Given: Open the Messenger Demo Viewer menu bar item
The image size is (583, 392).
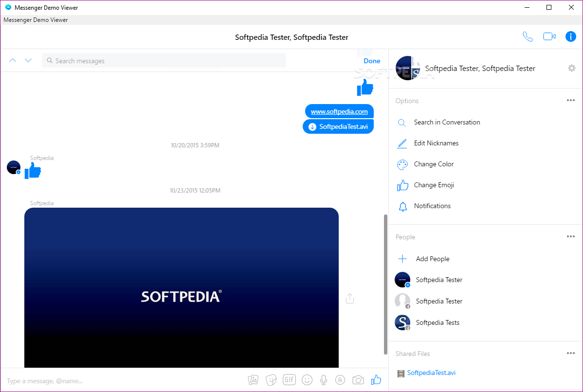Looking at the screenshot, I should click(36, 19).
